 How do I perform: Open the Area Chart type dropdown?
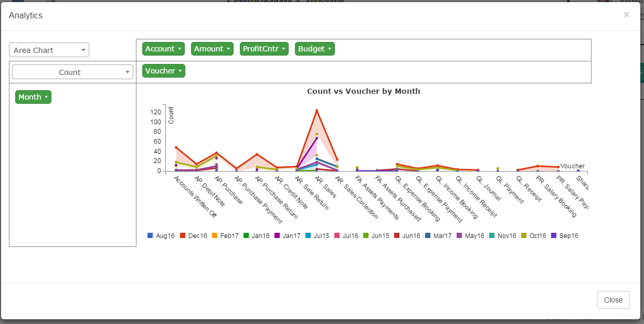[49, 50]
